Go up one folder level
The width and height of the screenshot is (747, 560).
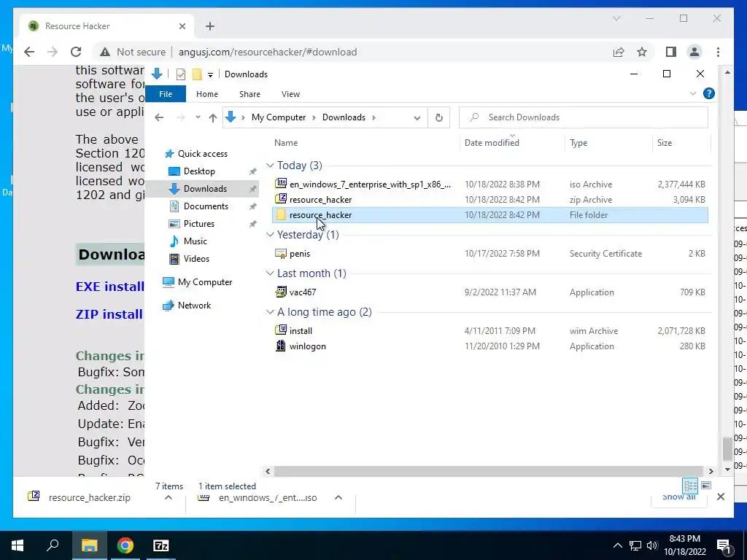pyautogui.click(x=212, y=117)
